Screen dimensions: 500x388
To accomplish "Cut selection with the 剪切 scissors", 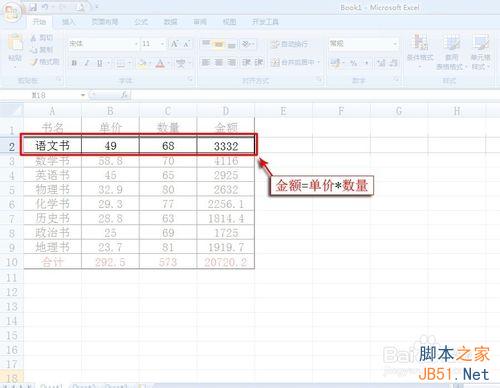I will [x=42, y=38].
